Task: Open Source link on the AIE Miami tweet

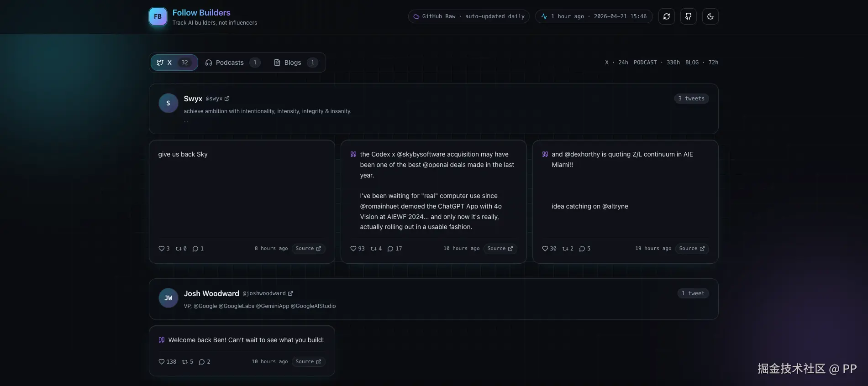Action: coord(692,249)
